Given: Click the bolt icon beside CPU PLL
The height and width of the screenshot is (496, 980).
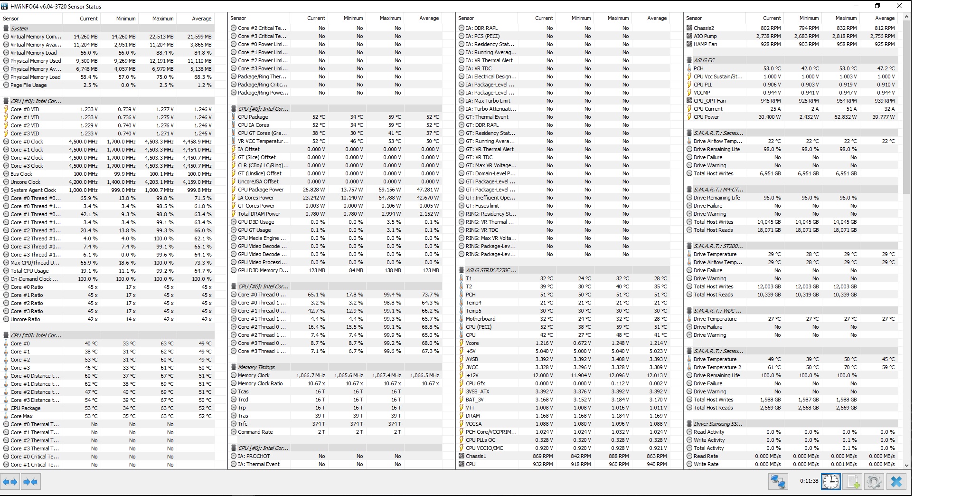Looking at the screenshot, I should (x=689, y=85).
